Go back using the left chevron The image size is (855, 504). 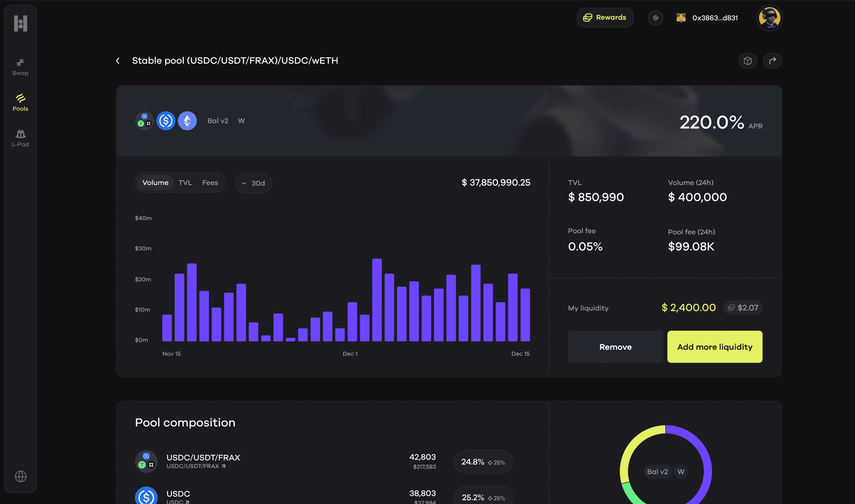point(118,61)
